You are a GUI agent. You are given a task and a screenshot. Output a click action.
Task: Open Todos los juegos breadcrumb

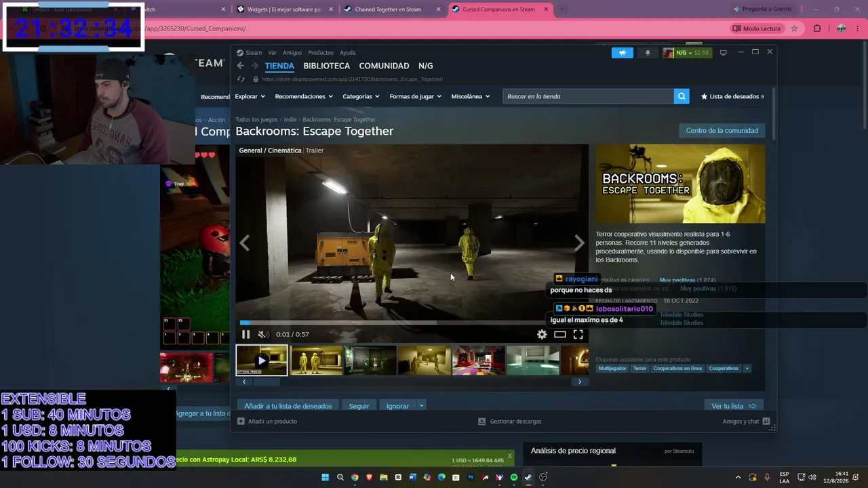pos(256,120)
